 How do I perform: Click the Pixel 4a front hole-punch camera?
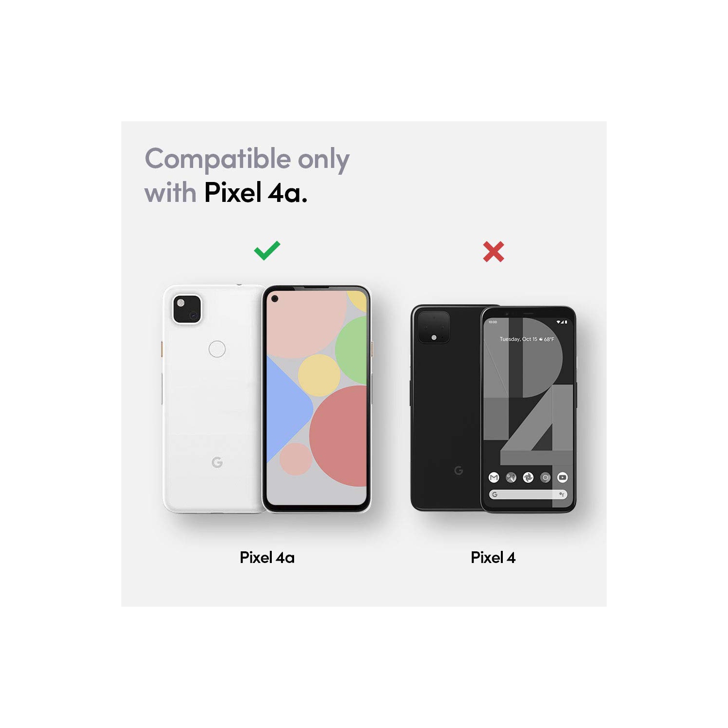275,298
